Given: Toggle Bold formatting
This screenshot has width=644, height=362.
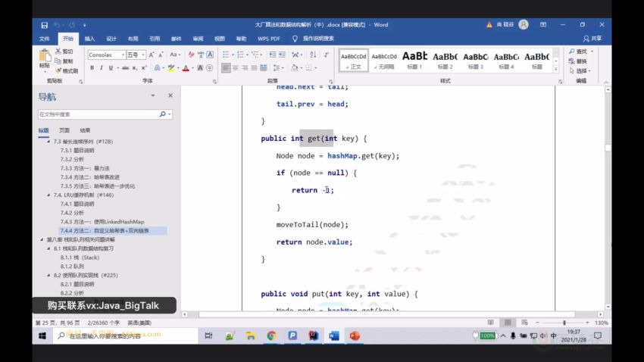Looking at the screenshot, I should (92, 67).
